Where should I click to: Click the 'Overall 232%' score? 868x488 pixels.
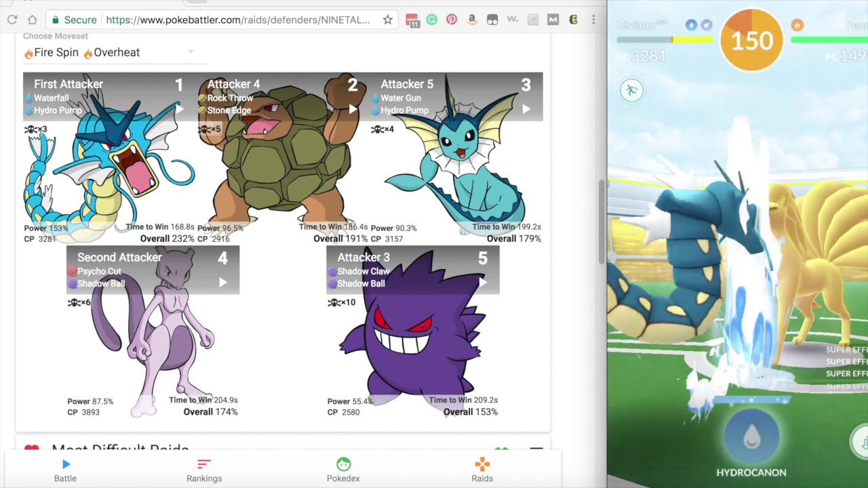(x=167, y=239)
